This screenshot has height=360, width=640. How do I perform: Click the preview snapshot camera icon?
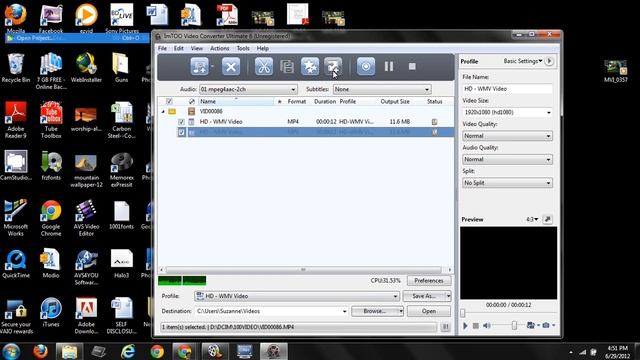coord(546,325)
